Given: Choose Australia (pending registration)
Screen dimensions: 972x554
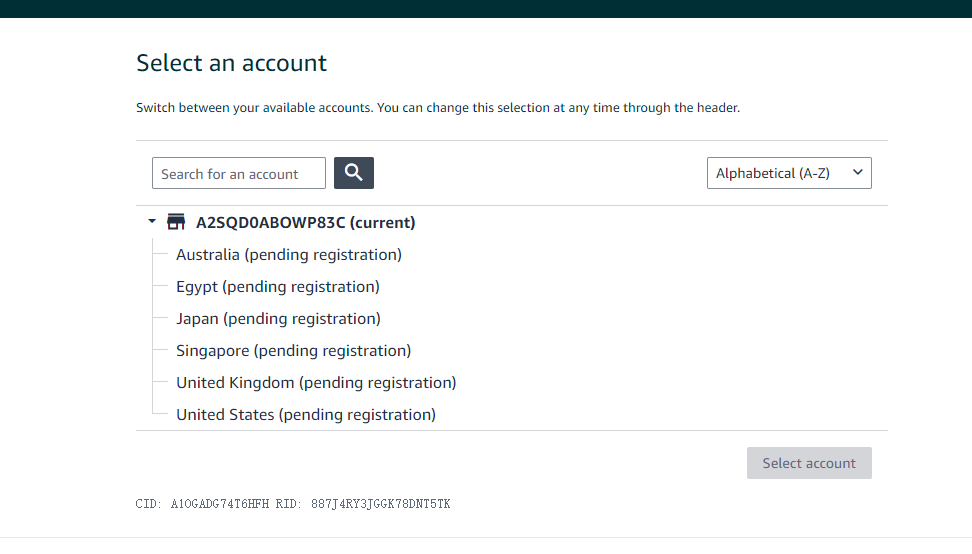Looking at the screenshot, I should pyautogui.click(x=288, y=254).
